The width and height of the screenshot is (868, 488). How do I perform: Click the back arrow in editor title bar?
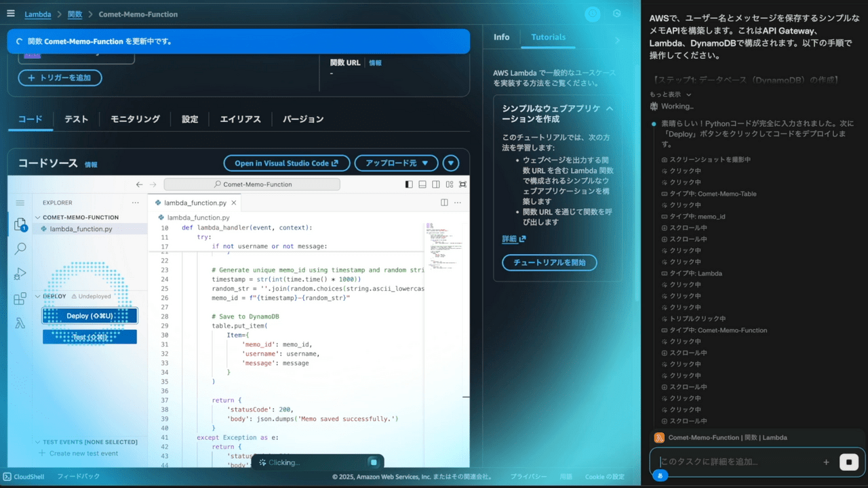[x=140, y=184]
